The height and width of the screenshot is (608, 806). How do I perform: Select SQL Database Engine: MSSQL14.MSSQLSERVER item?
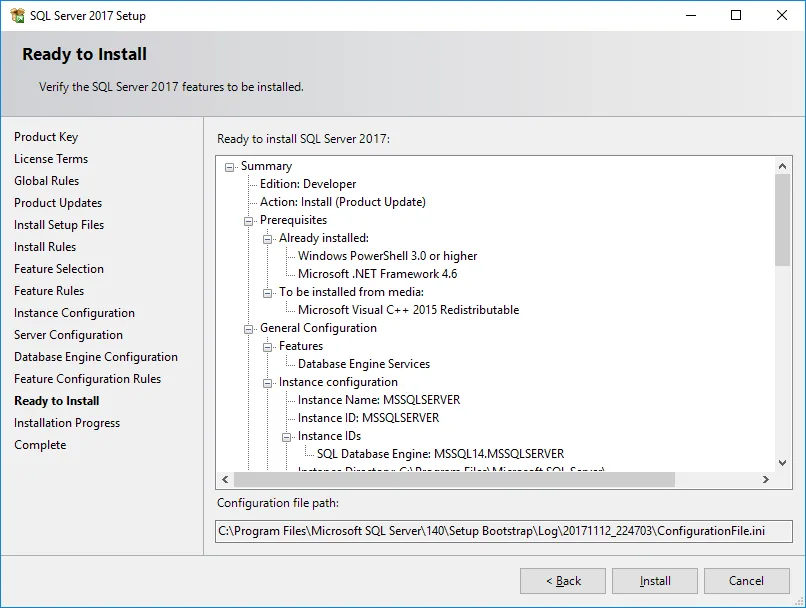tap(441, 454)
